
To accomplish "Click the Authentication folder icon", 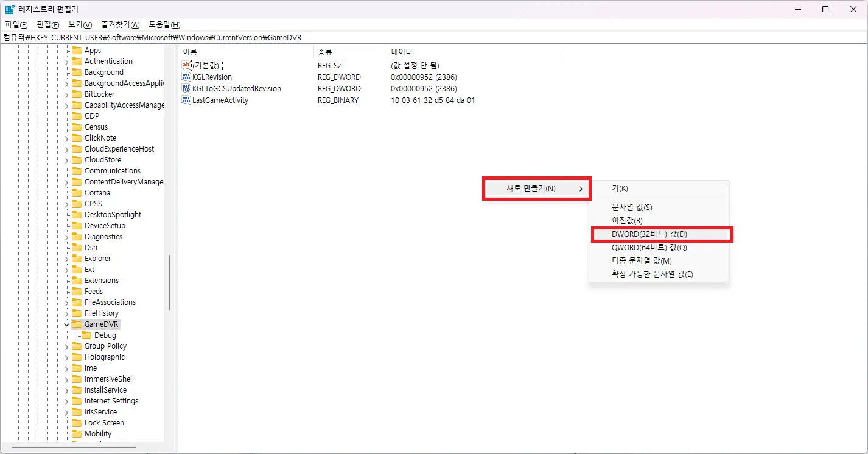I will pyautogui.click(x=77, y=61).
